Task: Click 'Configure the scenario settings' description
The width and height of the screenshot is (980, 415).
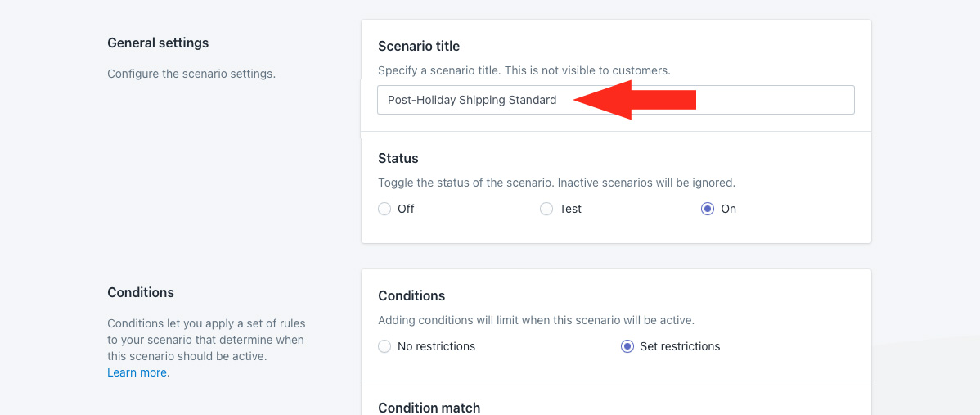Action: point(191,74)
